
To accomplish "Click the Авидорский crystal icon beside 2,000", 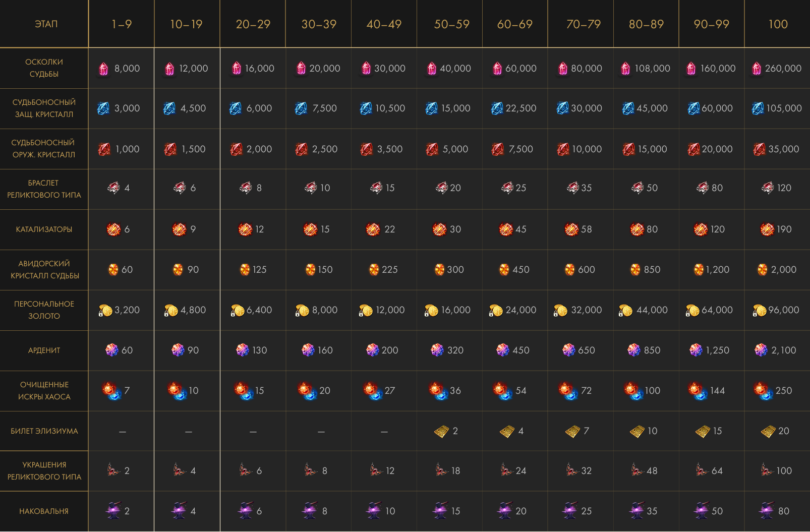I will [762, 270].
